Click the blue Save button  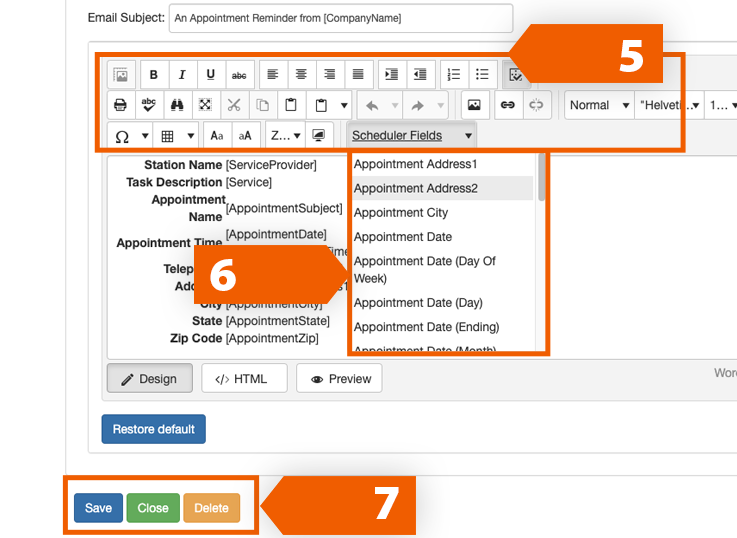tap(98, 508)
